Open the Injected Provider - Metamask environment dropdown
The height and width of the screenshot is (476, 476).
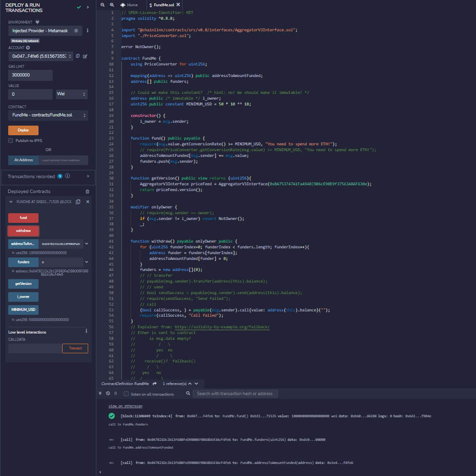(45, 31)
